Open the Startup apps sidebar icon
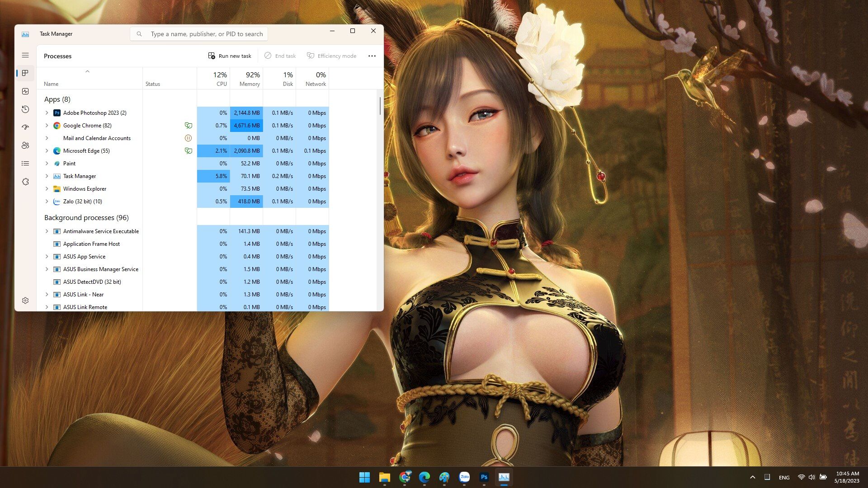The image size is (868, 488). (x=25, y=127)
